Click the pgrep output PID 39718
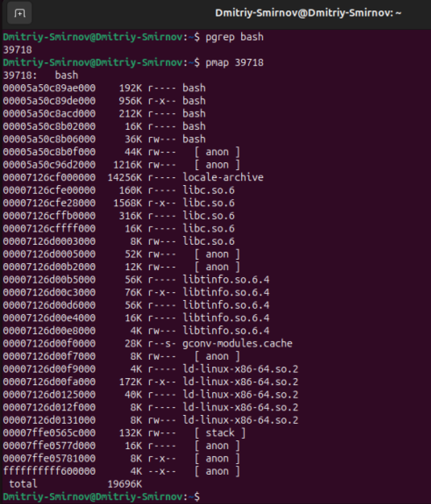431x504 pixels. [x=18, y=50]
